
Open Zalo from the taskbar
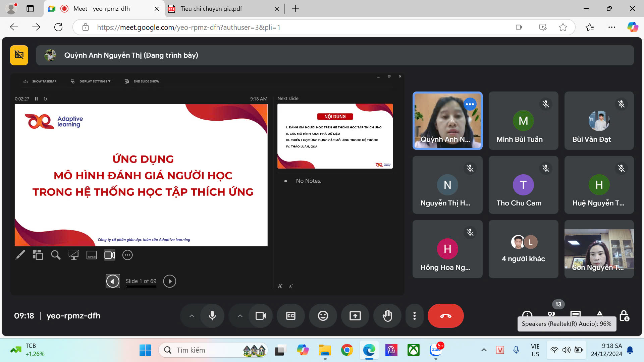point(436,350)
